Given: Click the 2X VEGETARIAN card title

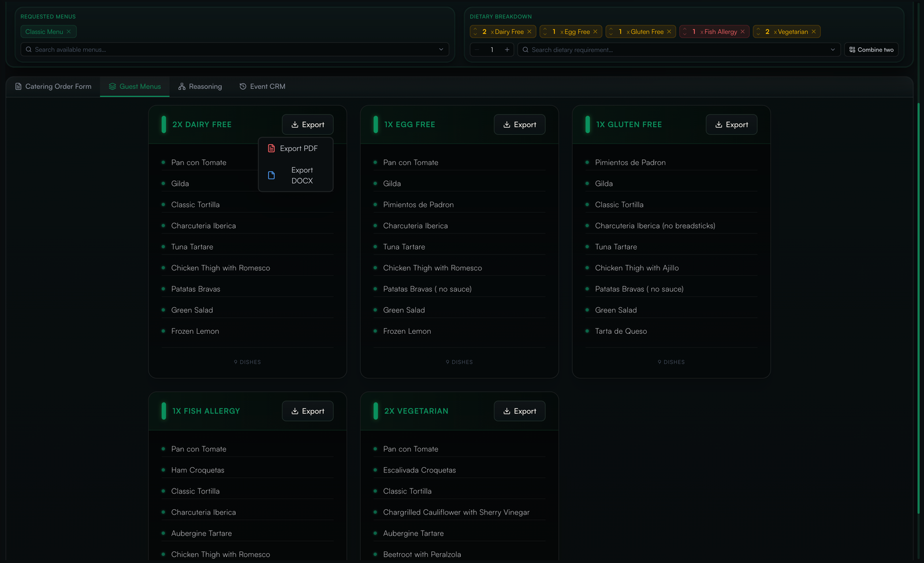Looking at the screenshot, I should point(416,411).
